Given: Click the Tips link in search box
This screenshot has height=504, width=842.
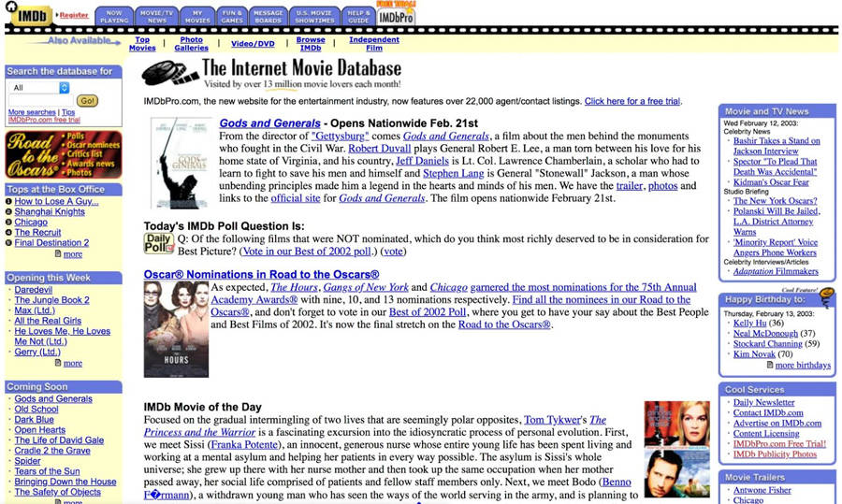Looking at the screenshot, I should tap(68, 112).
